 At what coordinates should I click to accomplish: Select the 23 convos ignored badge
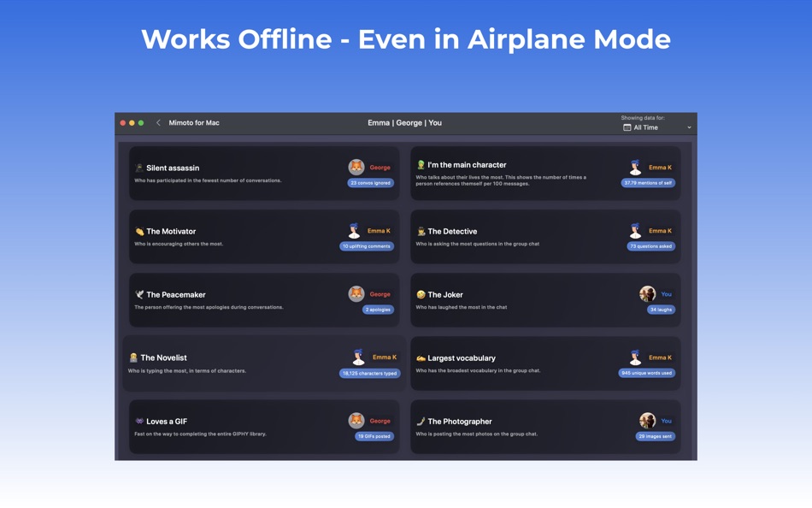(x=370, y=183)
